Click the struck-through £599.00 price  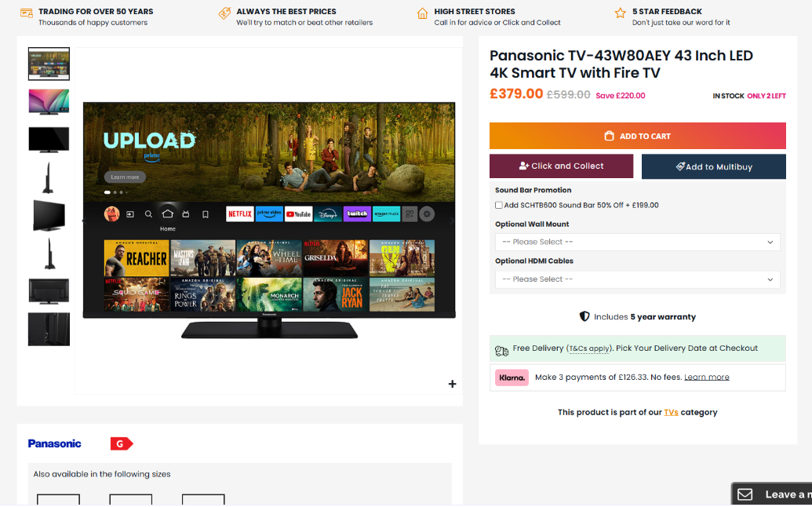pyautogui.click(x=569, y=95)
